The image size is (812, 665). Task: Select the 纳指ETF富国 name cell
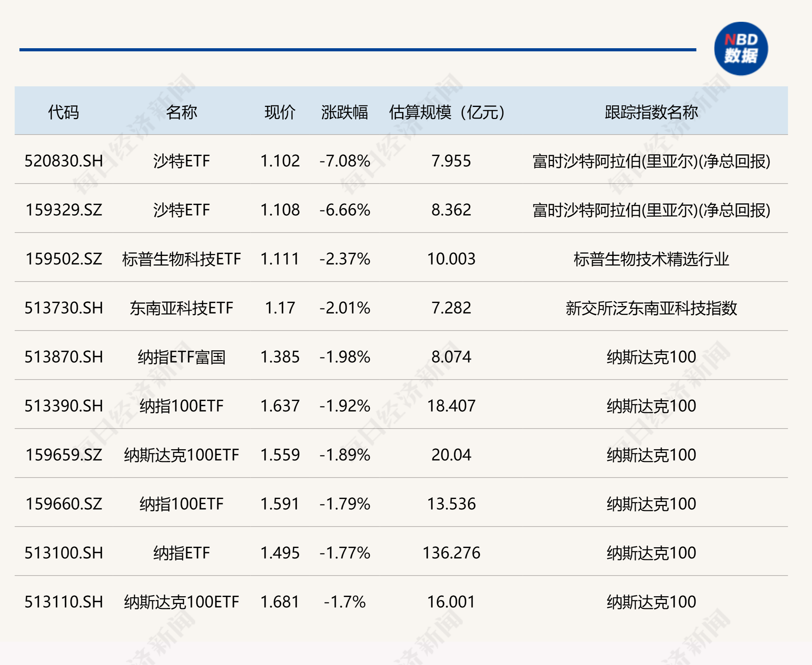[182, 357]
